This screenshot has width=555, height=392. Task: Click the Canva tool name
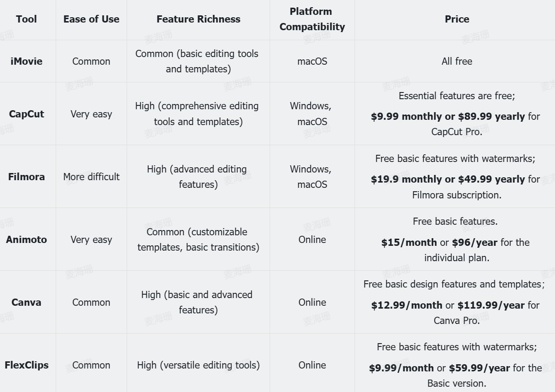[x=26, y=302]
